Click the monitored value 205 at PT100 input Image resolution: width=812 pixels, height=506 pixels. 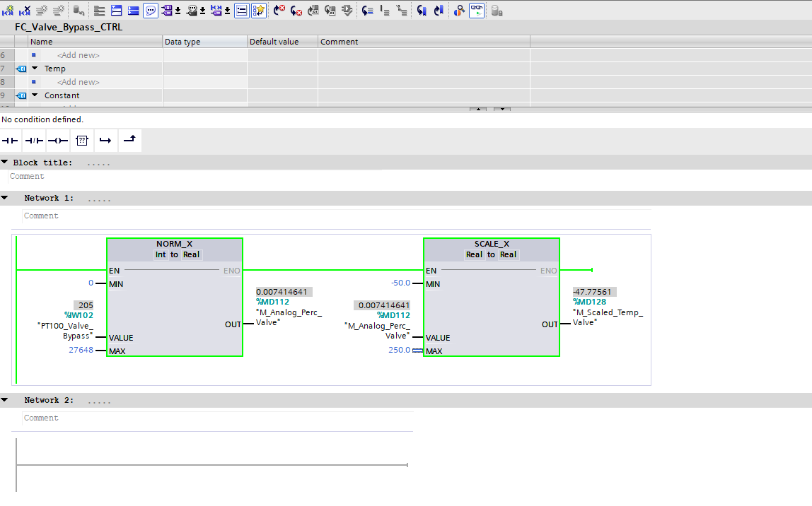click(x=83, y=305)
